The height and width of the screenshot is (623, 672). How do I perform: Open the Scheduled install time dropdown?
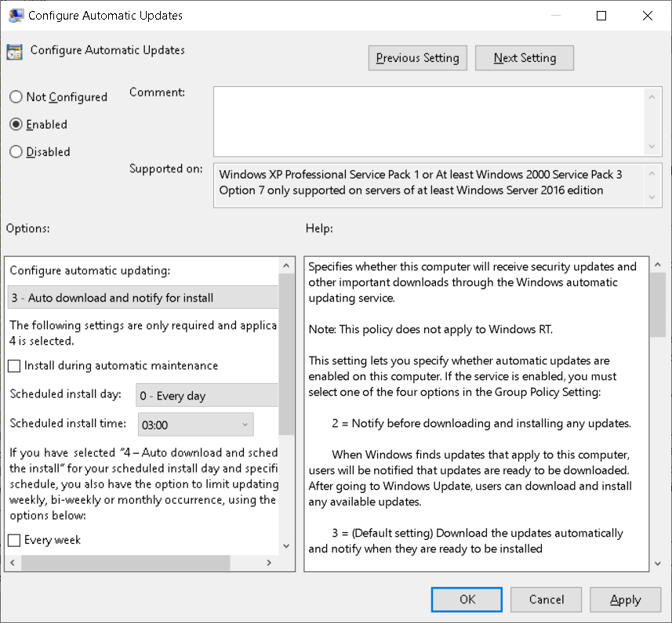tap(195, 423)
